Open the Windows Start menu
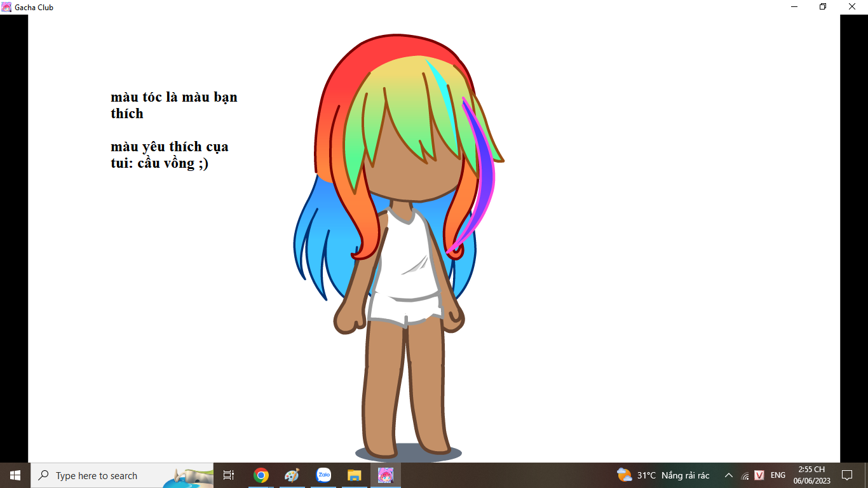The image size is (868, 488). point(15,475)
